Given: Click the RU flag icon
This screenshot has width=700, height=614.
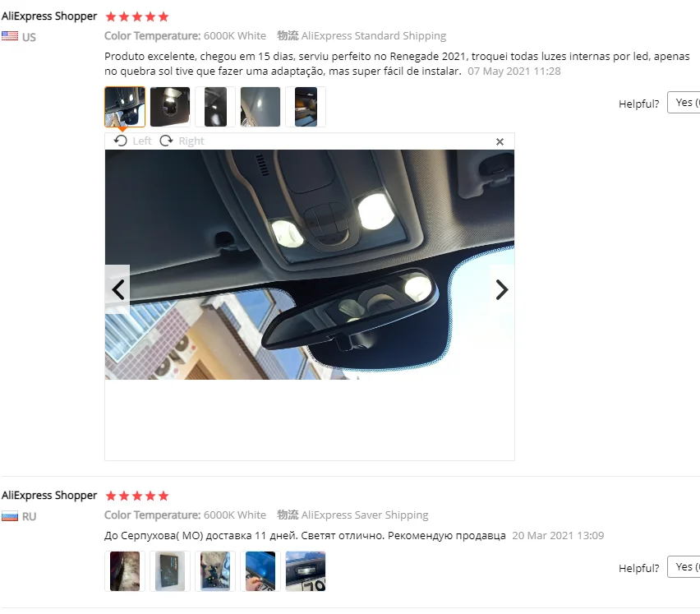Looking at the screenshot, I should pyautogui.click(x=10, y=515).
